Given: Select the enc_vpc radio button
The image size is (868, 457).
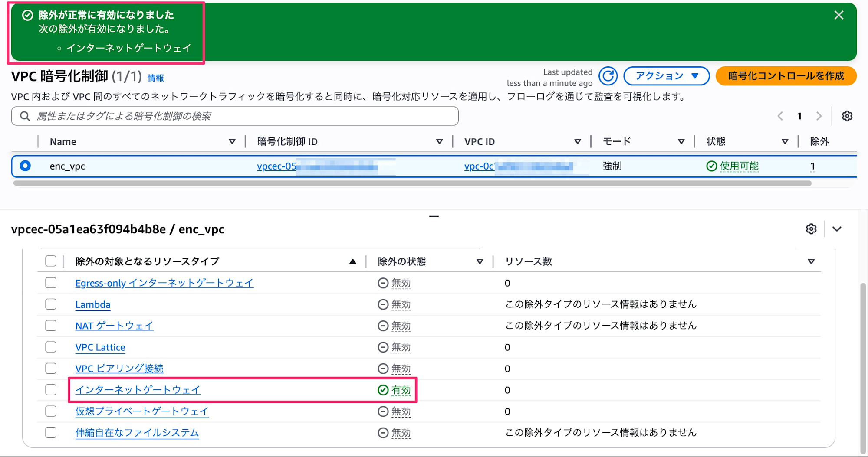Looking at the screenshot, I should pos(26,166).
